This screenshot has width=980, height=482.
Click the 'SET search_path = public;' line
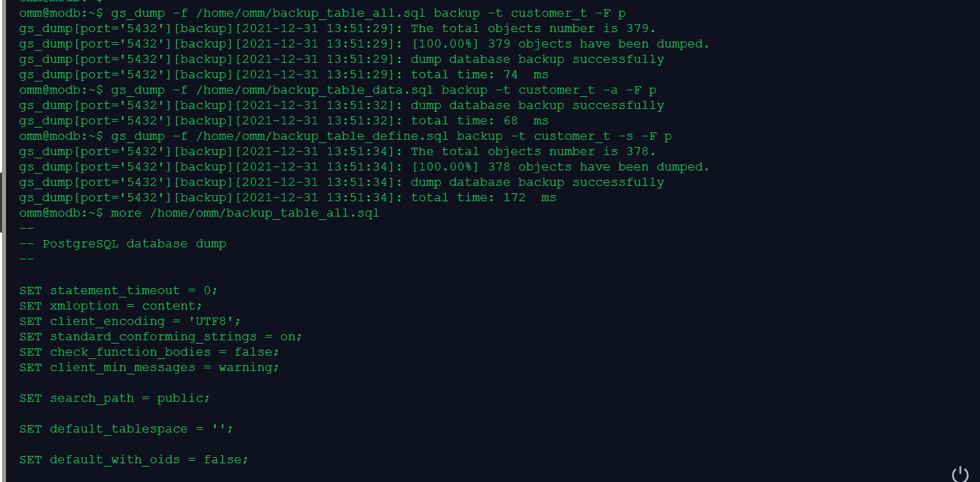115,398
